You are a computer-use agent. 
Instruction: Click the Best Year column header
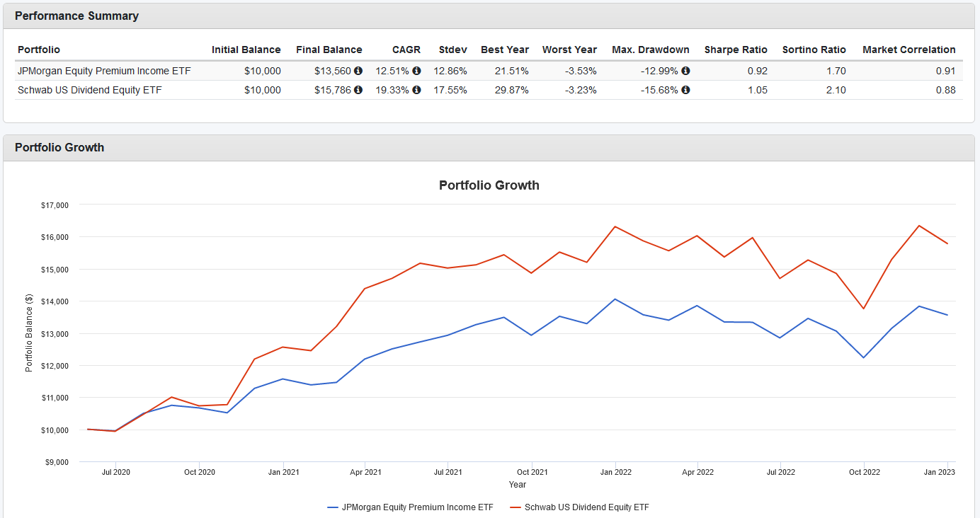(x=505, y=50)
